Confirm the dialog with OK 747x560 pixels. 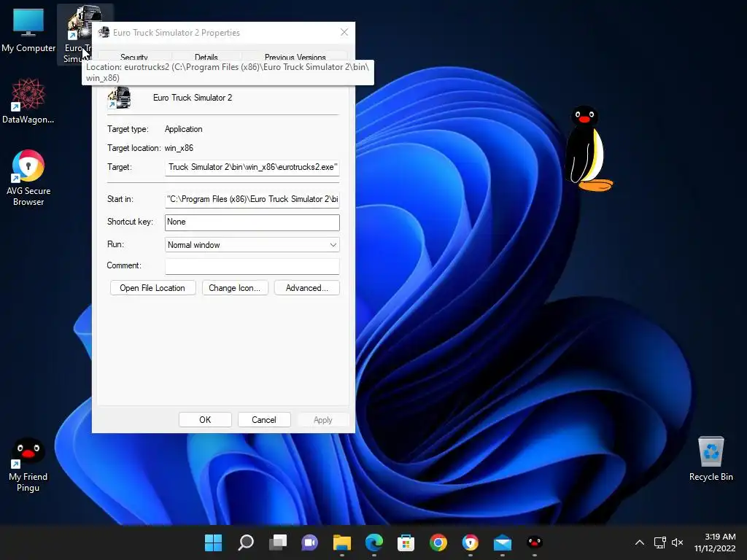pyautogui.click(x=205, y=419)
